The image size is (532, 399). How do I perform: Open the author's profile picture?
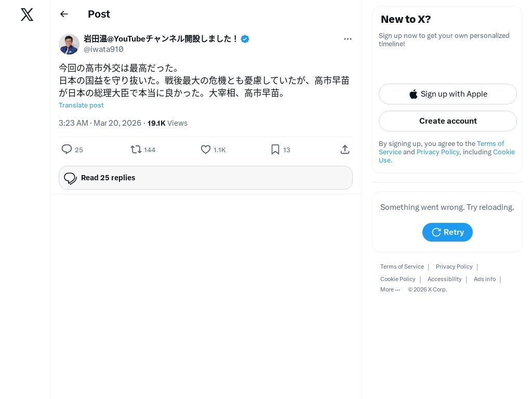(x=69, y=44)
